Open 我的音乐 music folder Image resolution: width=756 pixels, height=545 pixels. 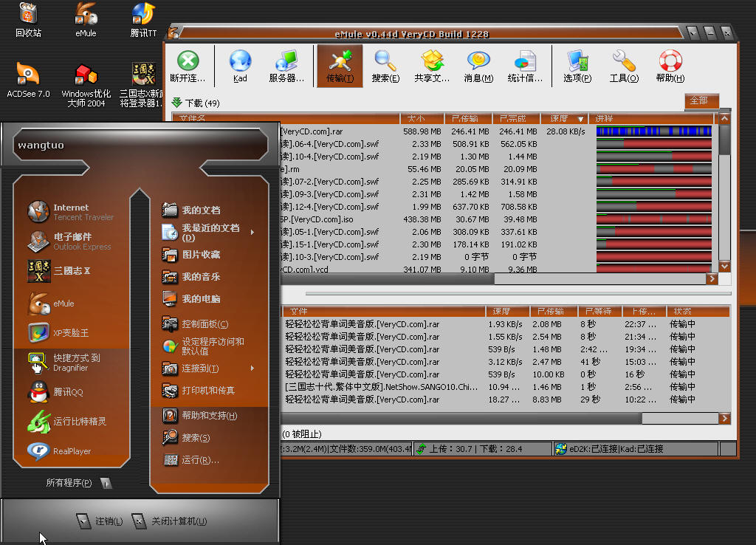[191, 276]
